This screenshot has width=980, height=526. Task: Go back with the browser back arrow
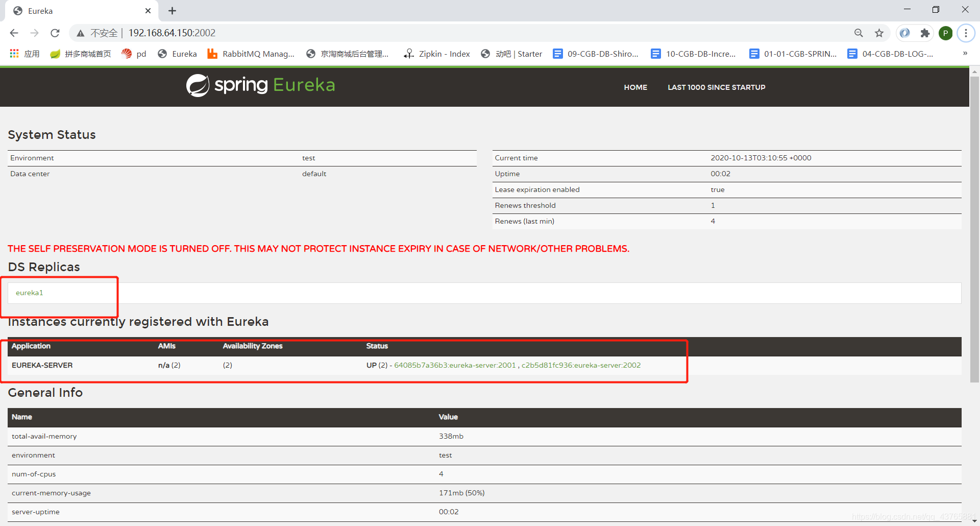(14, 33)
